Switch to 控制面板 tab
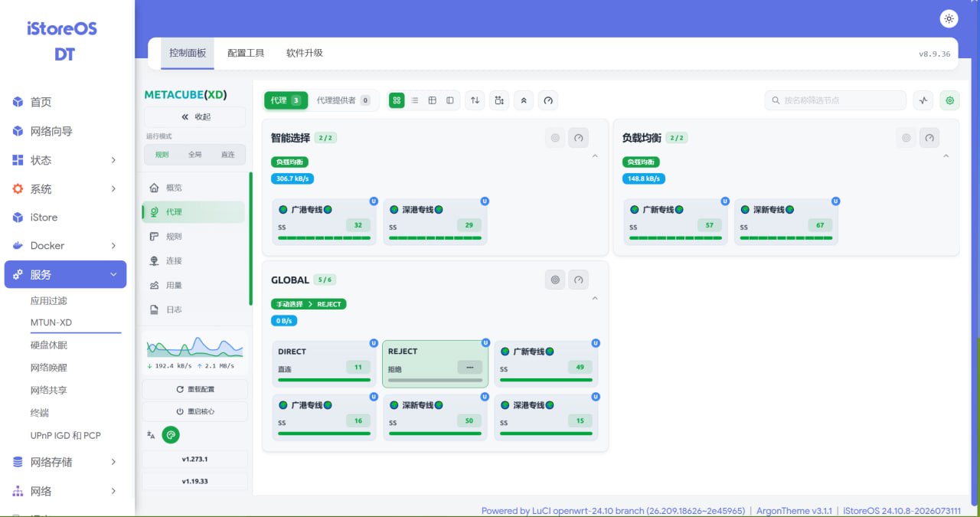 [x=188, y=54]
